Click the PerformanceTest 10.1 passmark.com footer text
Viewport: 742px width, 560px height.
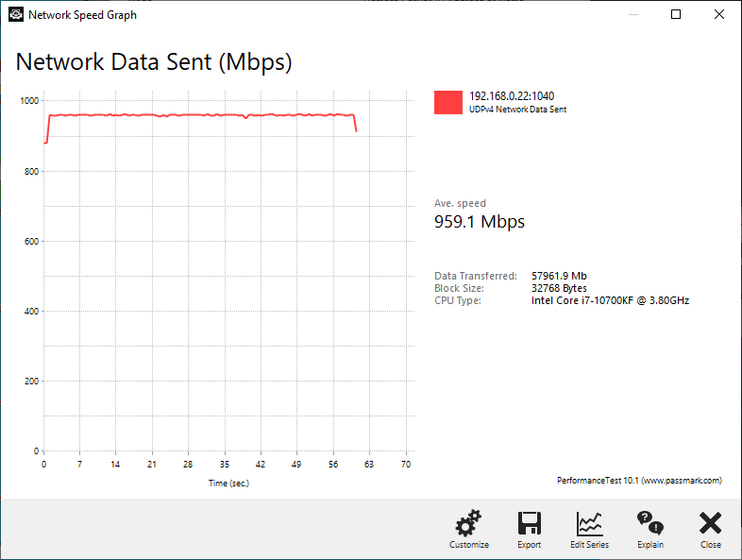pyautogui.click(x=639, y=481)
